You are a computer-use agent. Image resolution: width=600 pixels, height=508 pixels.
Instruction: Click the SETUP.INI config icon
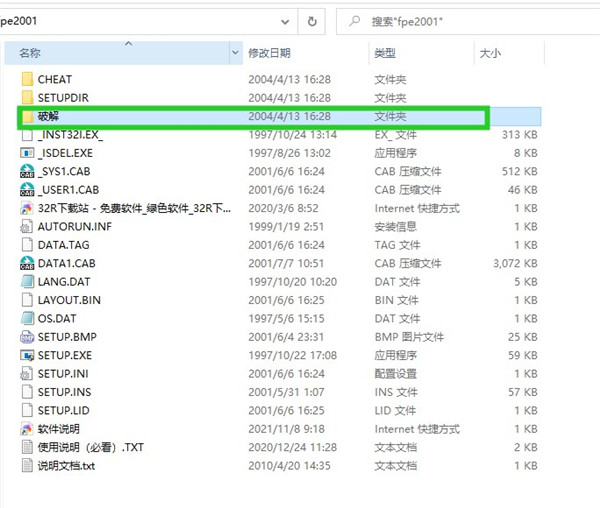click(27, 373)
